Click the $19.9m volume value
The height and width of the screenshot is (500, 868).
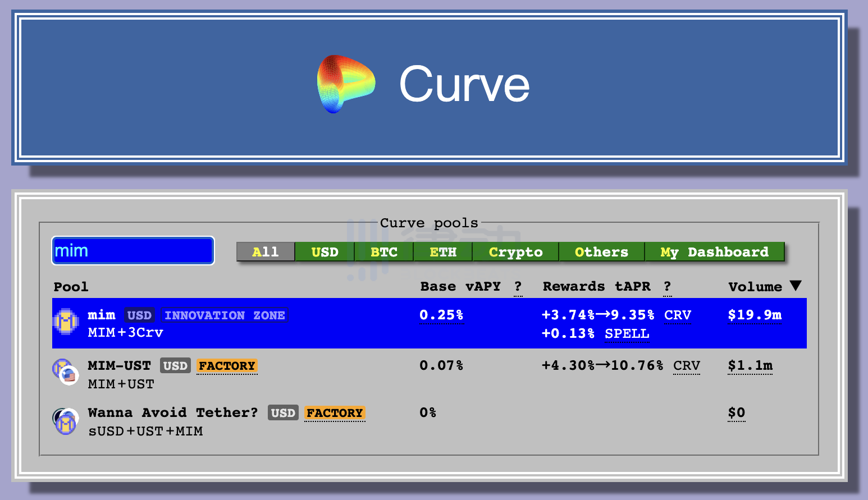point(755,315)
